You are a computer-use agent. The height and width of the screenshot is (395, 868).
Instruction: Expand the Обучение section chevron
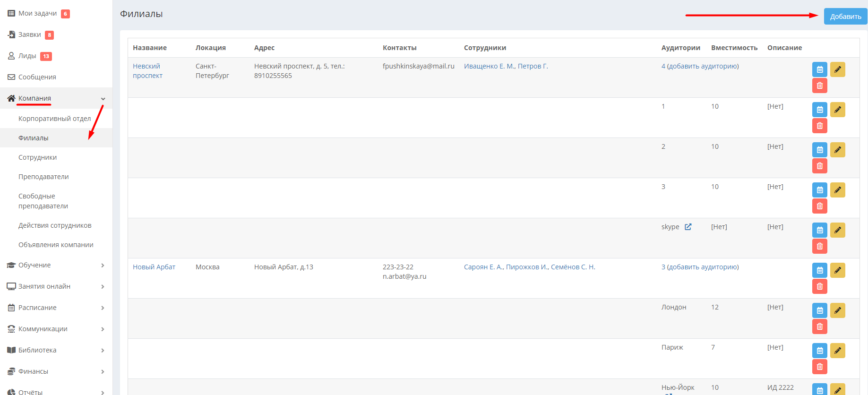103,266
